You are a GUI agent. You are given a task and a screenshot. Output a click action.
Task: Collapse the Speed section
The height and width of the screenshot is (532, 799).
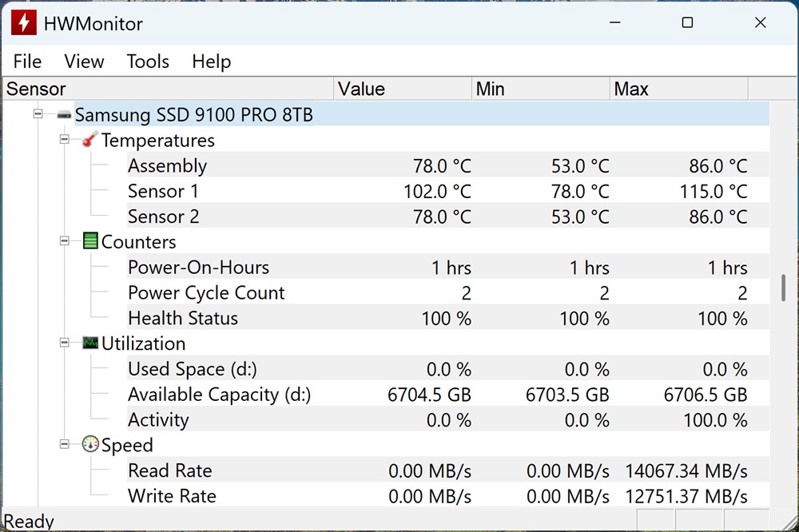click(63, 445)
